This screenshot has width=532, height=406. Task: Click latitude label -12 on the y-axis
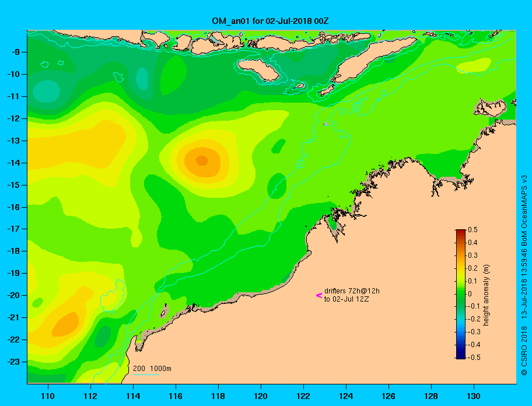[14, 119]
